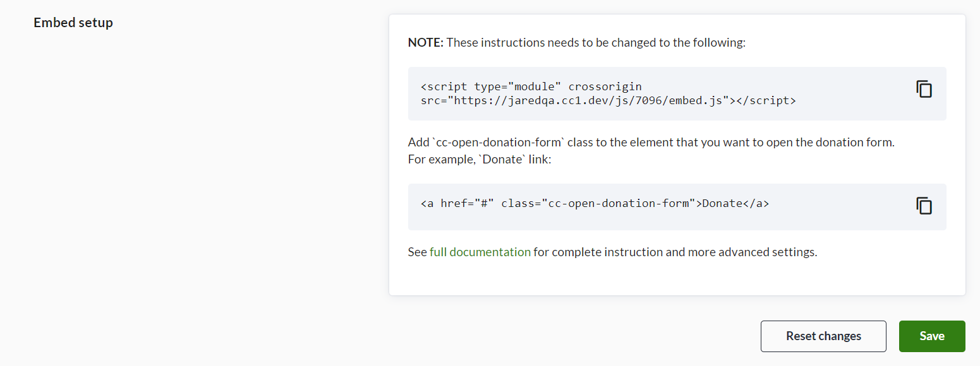Click the Reset changes button
Image resolution: width=980 pixels, height=366 pixels.
pos(823,336)
